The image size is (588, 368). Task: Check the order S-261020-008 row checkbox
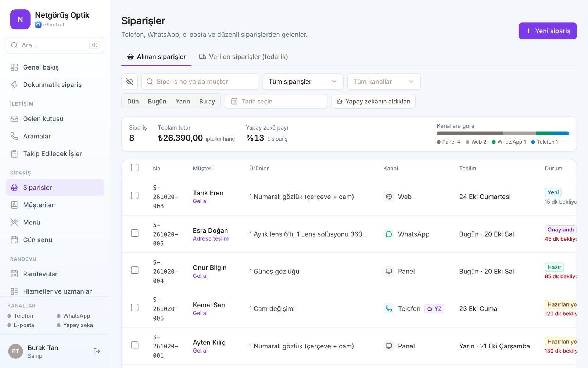(x=135, y=195)
